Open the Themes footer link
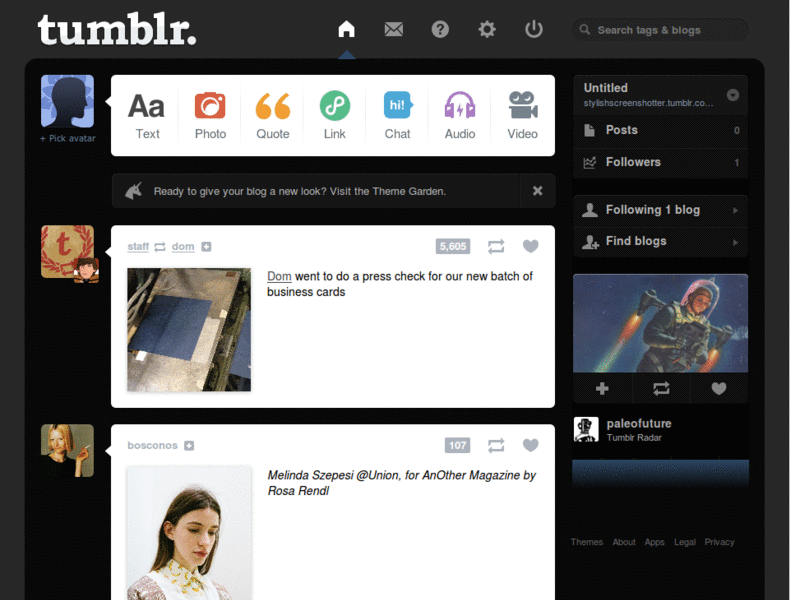This screenshot has width=800, height=600. click(x=587, y=542)
